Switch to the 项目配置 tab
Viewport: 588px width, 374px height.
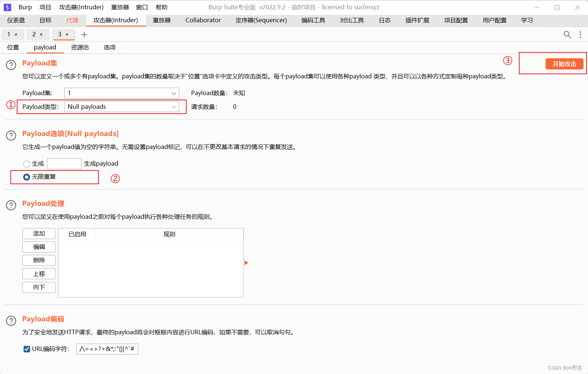[456, 20]
